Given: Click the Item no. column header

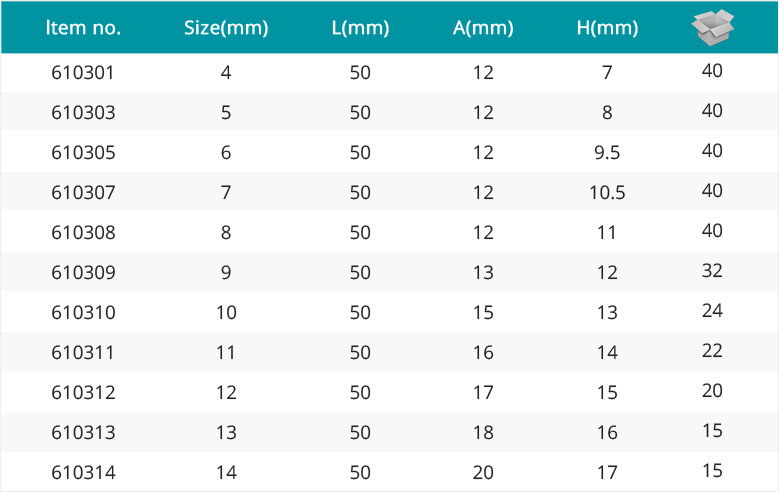Looking at the screenshot, I should 83,28.
